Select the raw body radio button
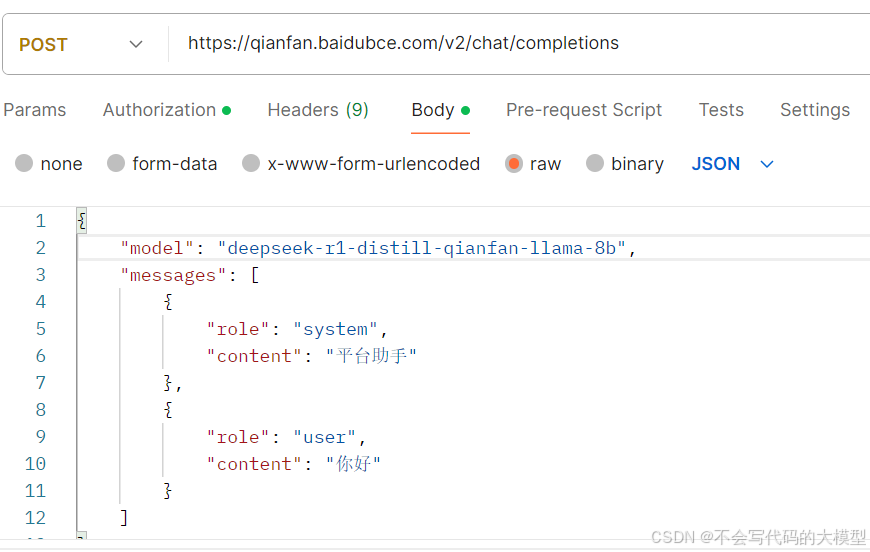 514,163
